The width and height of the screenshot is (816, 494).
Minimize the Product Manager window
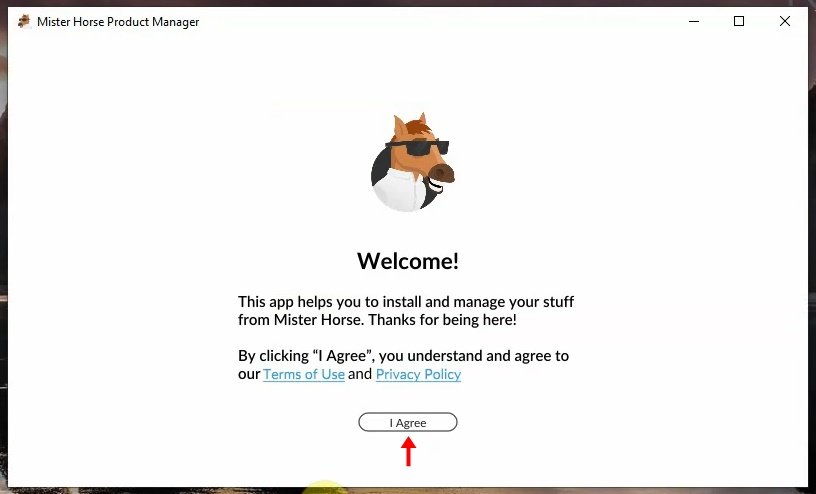(x=694, y=21)
